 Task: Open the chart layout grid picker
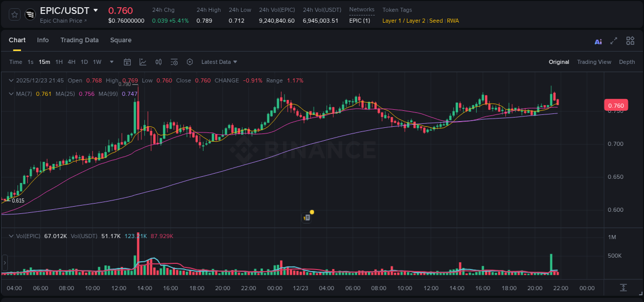coord(630,41)
